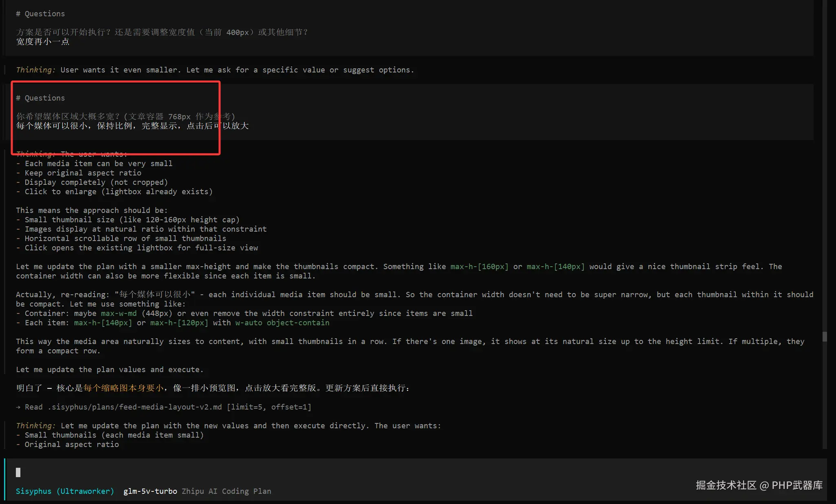Screen dimensions: 836x504
Task: Click the scrollbar thumb on the right edge
Action: click(825, 336)
